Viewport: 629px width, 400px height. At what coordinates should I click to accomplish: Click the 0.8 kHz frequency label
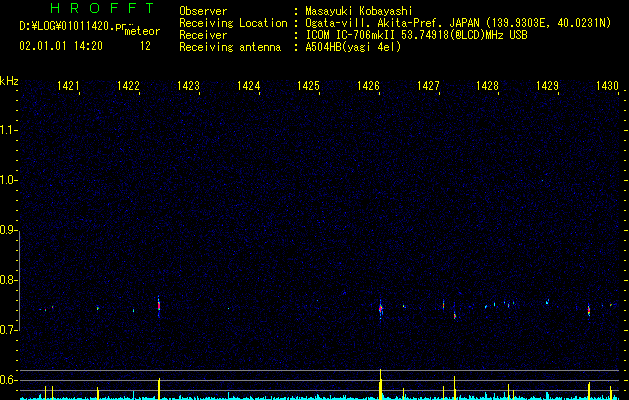[8, 280]
